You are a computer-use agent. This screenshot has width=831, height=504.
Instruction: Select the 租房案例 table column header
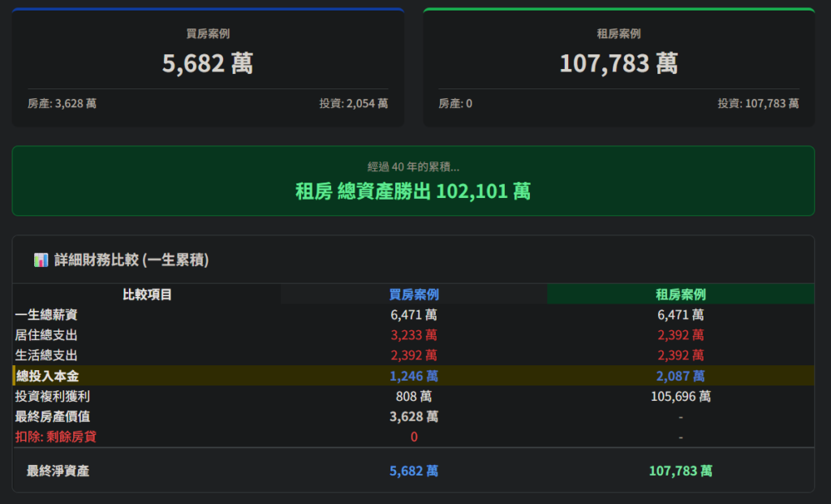tap(680, 295)
